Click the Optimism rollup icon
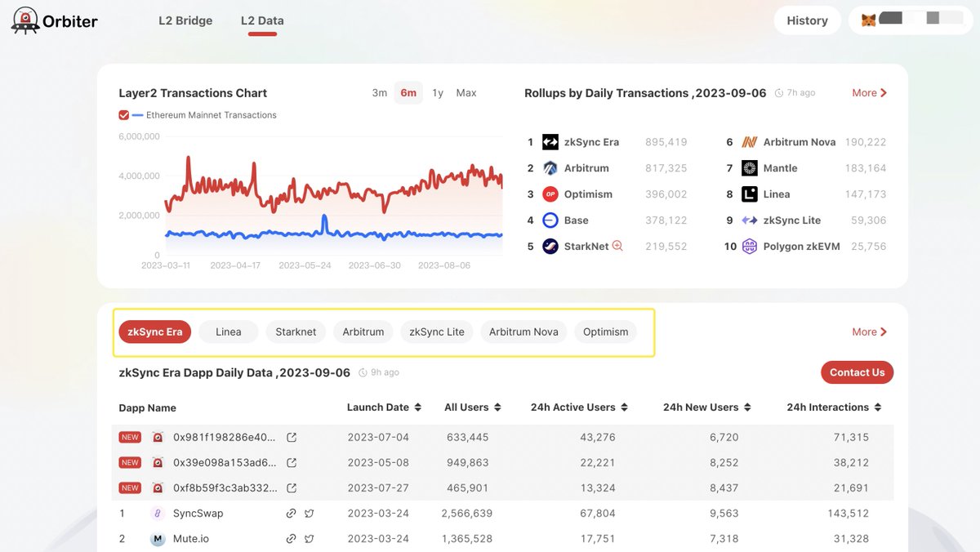Image resolution: width=980 pixels, height=552 pixels. pyautogui.click(x=550, y=194)
